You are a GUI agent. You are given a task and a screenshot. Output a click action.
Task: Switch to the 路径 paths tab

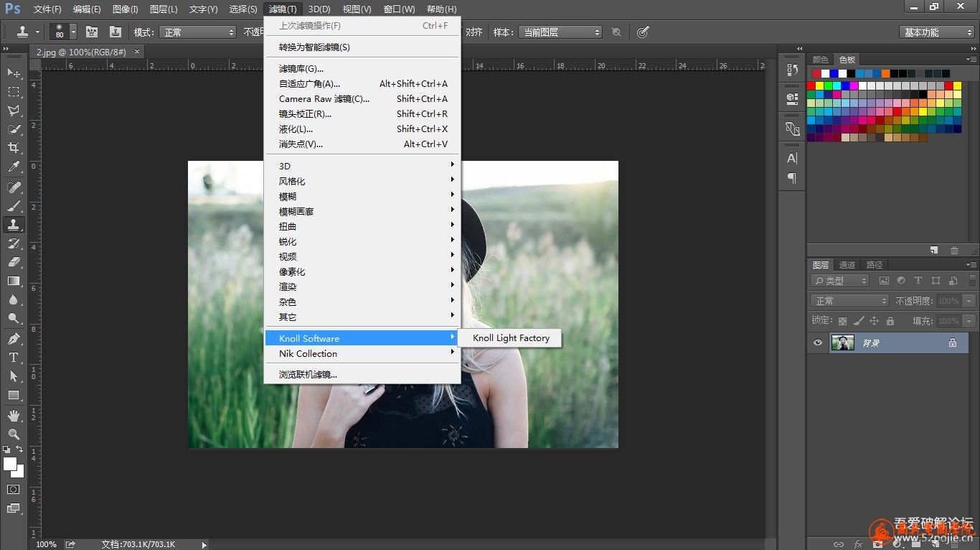tap(875, 265)
